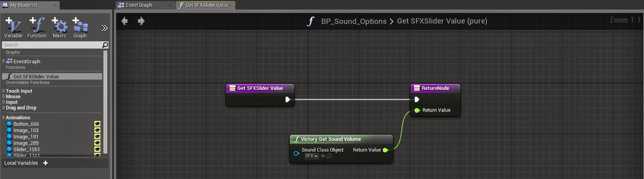Click the function icon in breadcrumb bar

tap(310, 21)
